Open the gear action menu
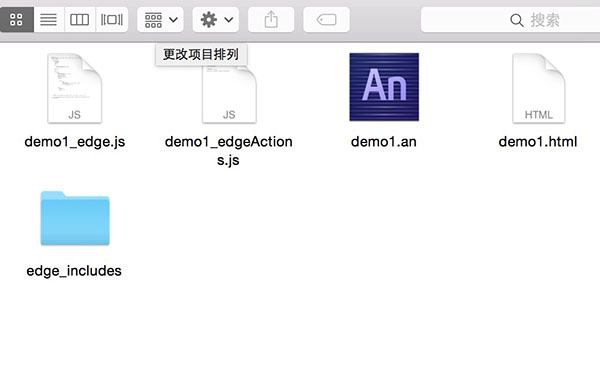This screenshot has height=377, width=600. (x=216, y=20)
